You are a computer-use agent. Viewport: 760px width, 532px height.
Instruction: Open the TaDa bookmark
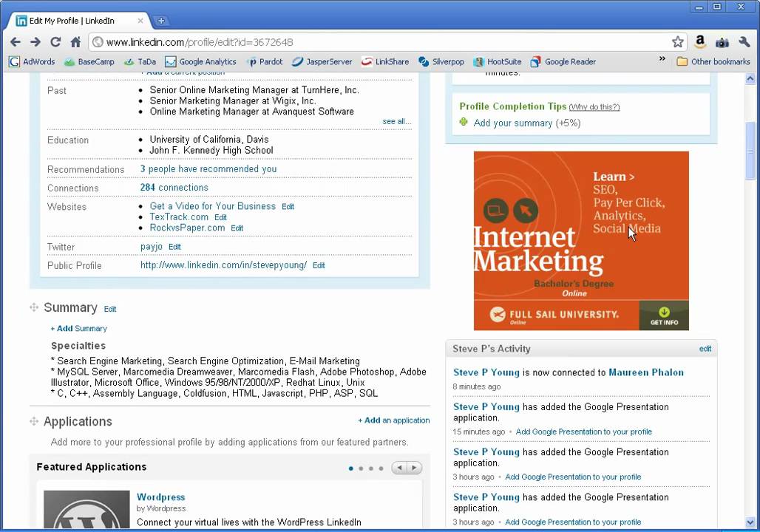click(140, 61)
